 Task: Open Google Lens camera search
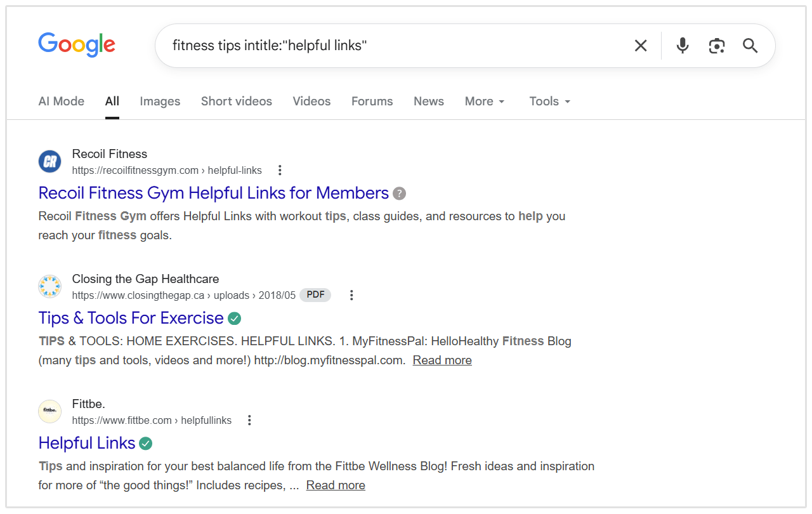[x=716, y=45]
